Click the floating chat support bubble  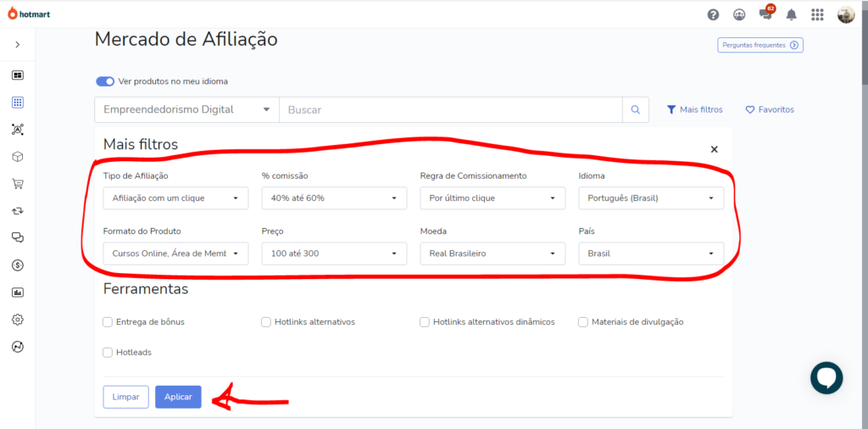(x=826, y=377)
